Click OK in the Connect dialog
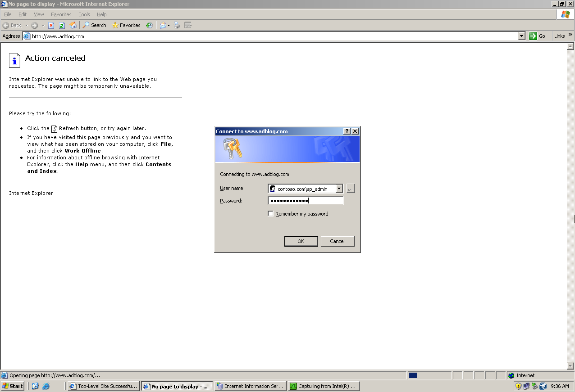The height and width of the screenshot is (392, 575). [x=301, y=241]
